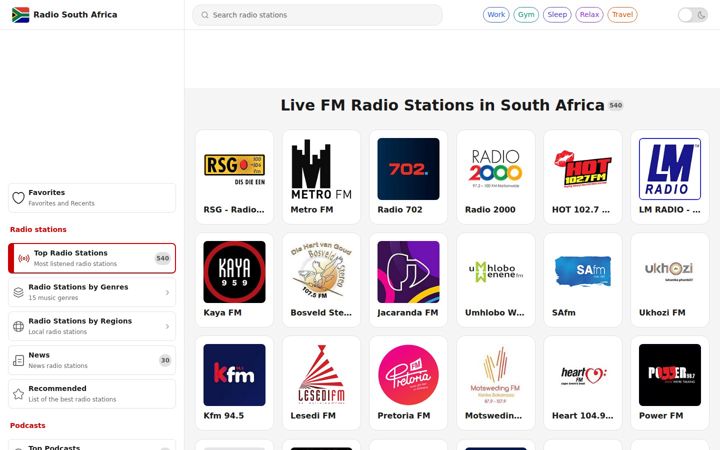Click the 30 count badge on News

165,360
